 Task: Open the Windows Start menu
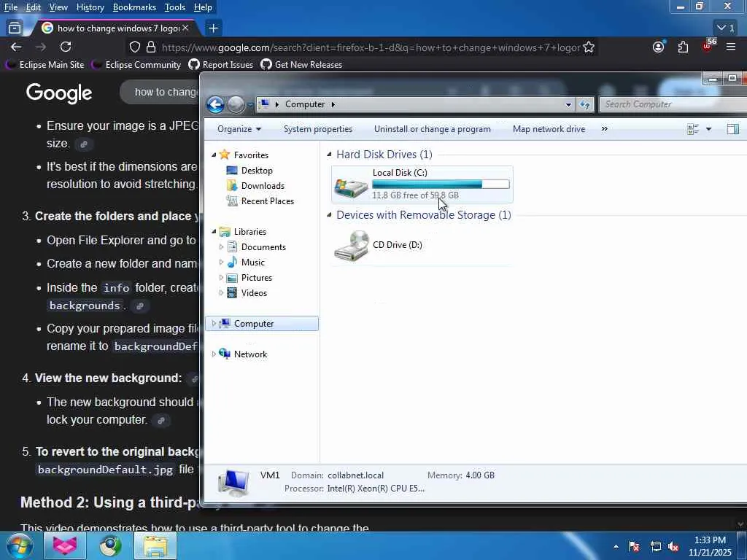click(x=20, y=545)
